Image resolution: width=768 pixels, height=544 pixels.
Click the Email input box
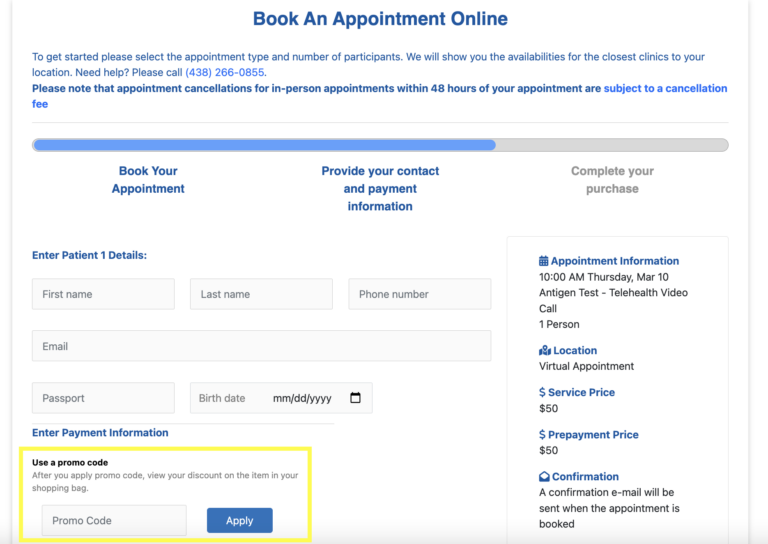262,346
